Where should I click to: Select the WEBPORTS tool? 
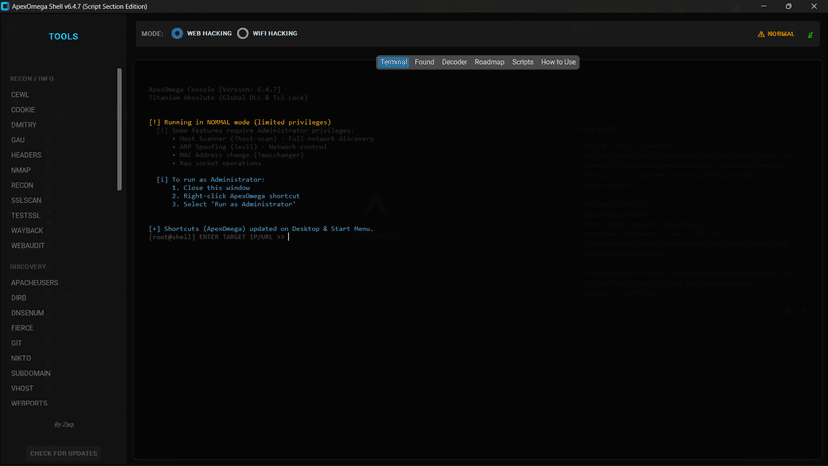(x=29, y=403)
